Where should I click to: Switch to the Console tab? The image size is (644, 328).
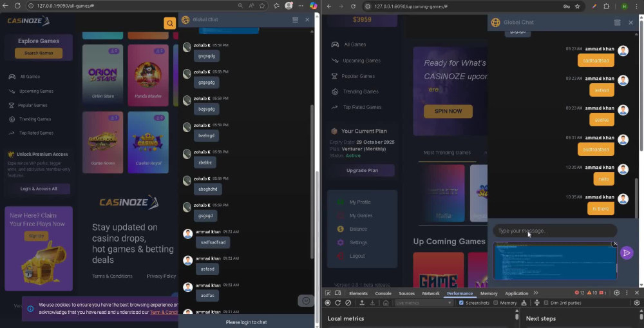click(x=383, y=293)
